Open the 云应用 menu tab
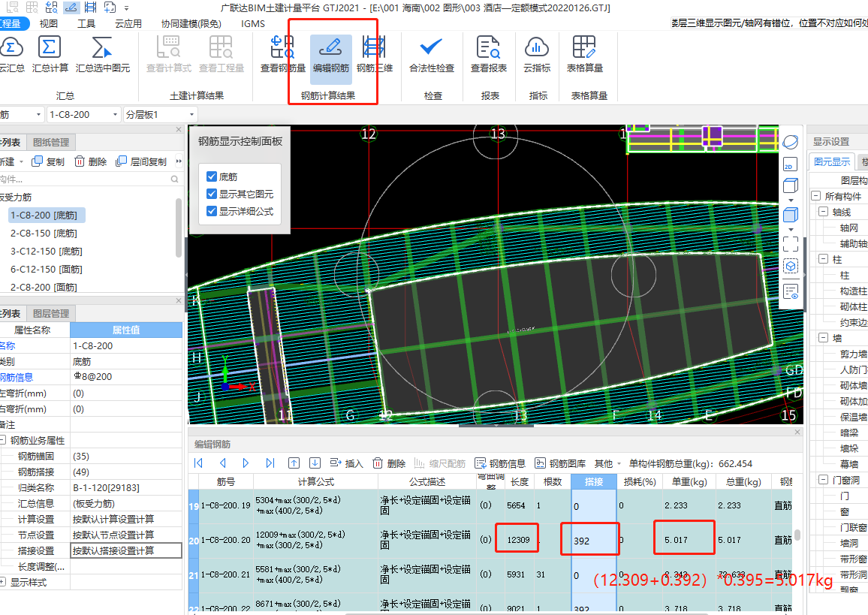 [x=128, y=23]
